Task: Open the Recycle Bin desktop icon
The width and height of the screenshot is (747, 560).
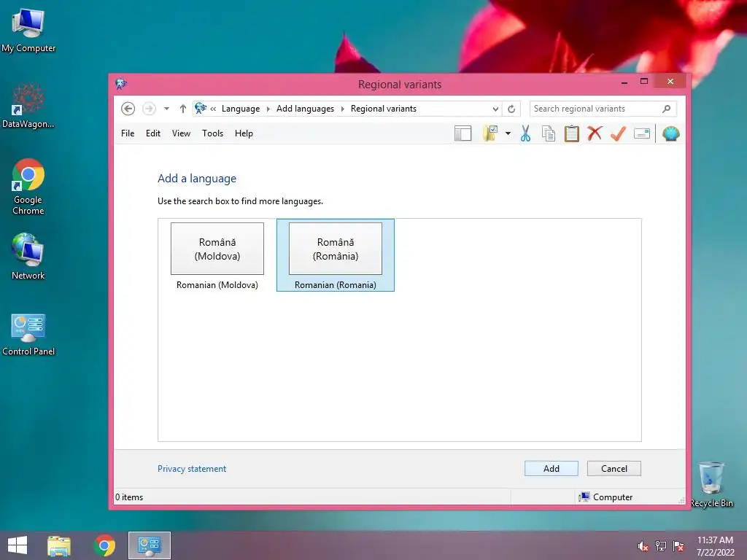Action: click(712, 484)
